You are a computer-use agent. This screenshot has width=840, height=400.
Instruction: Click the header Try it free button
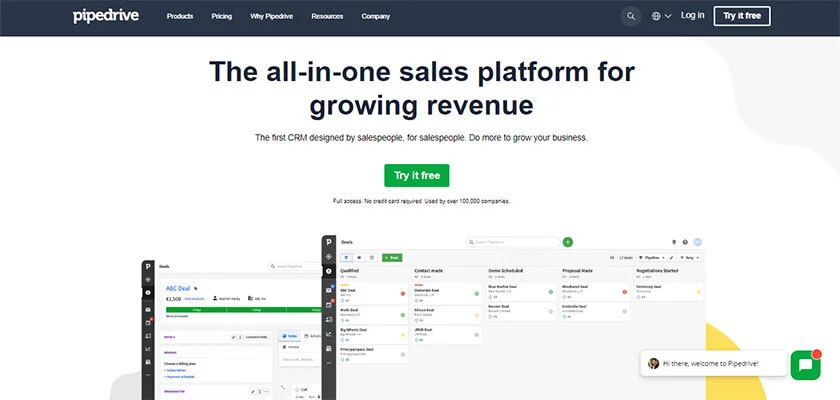point(742,16)
